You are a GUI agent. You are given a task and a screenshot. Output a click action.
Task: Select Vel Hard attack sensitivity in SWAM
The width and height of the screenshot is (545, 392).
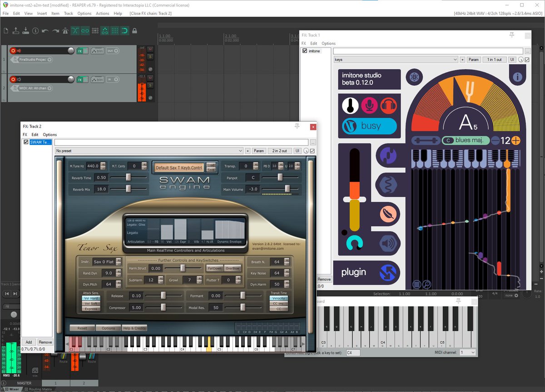click(91, 298)
